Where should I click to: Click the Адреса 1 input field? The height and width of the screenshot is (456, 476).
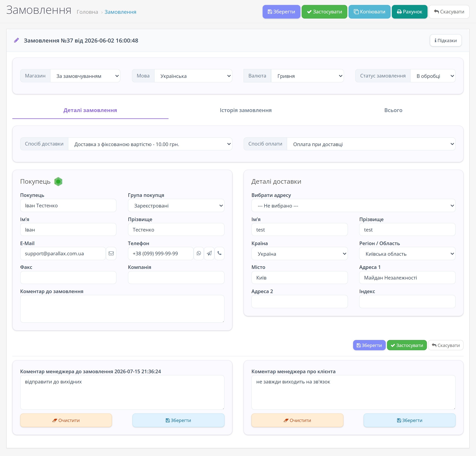pyautogui.click(x=407, y=277)
